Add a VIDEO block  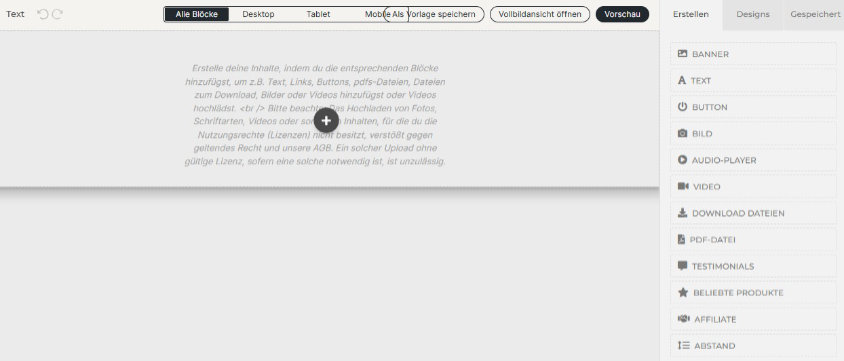click(x=753, y=187)
